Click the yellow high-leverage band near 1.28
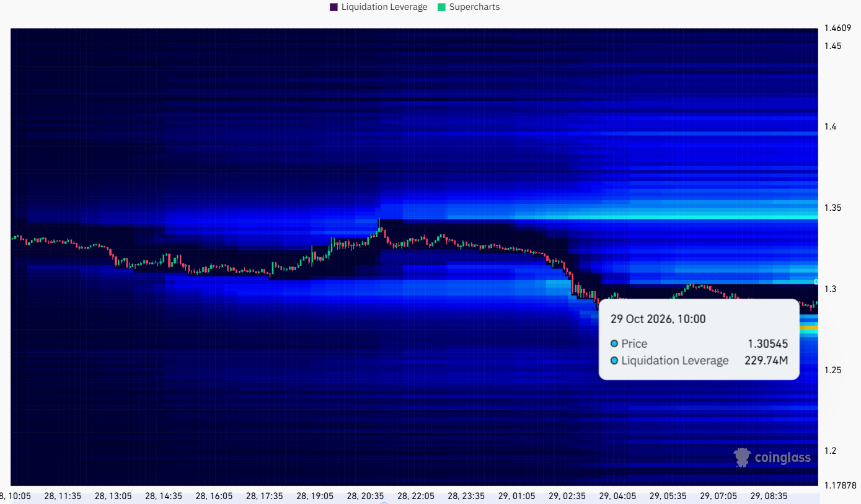861x504 pixels. click(x=809, y=327)
